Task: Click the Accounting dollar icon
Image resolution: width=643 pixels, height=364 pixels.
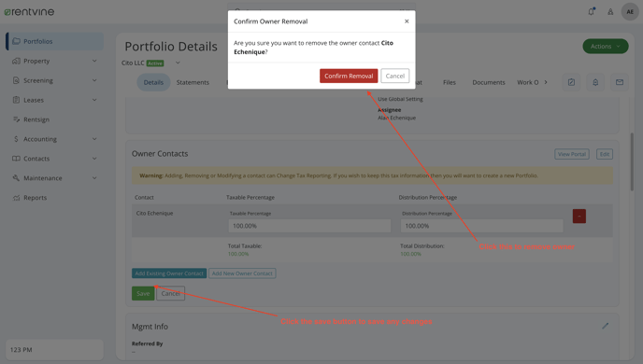Action: [17, 139]
